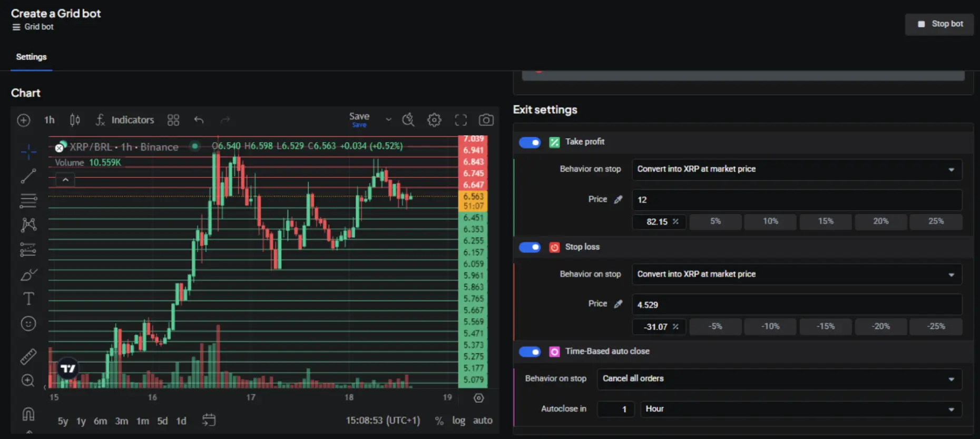Select the trend line drawing tool

click(x=28, y=176)
